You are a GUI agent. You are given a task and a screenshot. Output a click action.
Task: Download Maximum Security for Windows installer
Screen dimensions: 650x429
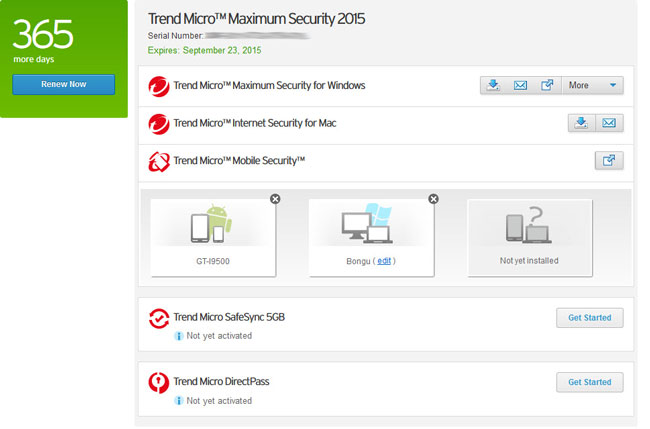coord(493,85)
